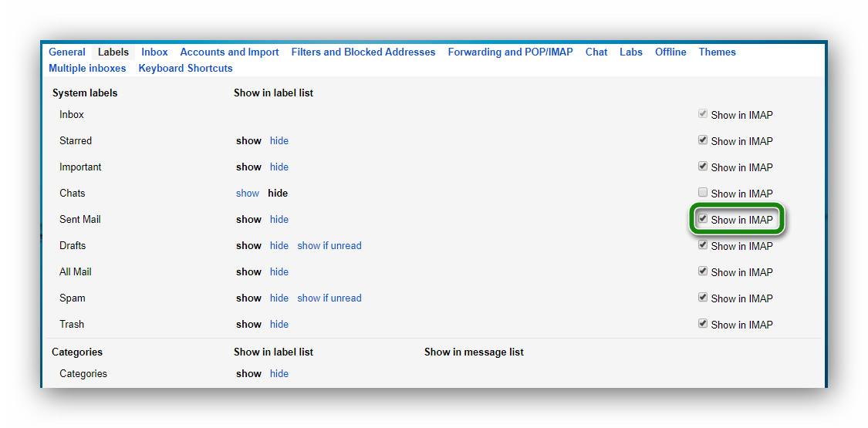Uncheck Show in IMAP for Starred
The height and width of the screenshot is (428, 868).
point(703,140)
